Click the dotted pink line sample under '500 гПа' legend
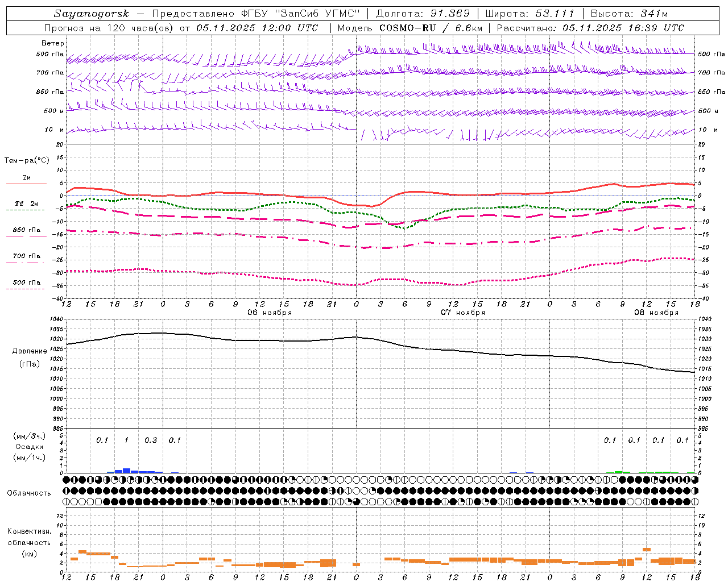Viewport: 728px width, 582px height. coord(26,289)
